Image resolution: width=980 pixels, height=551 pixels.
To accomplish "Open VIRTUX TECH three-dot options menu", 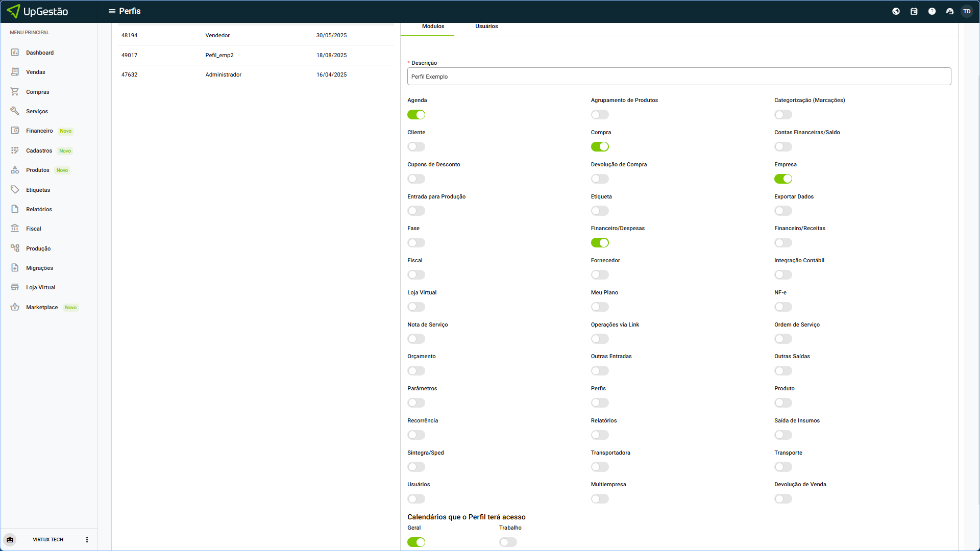I will click(x=87, y=540).
